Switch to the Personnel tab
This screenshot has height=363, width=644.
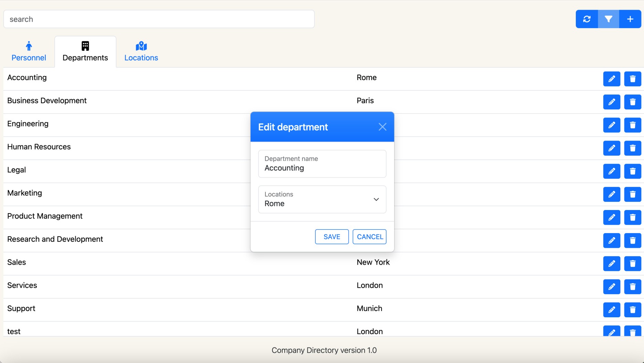[x=29, y=52]
